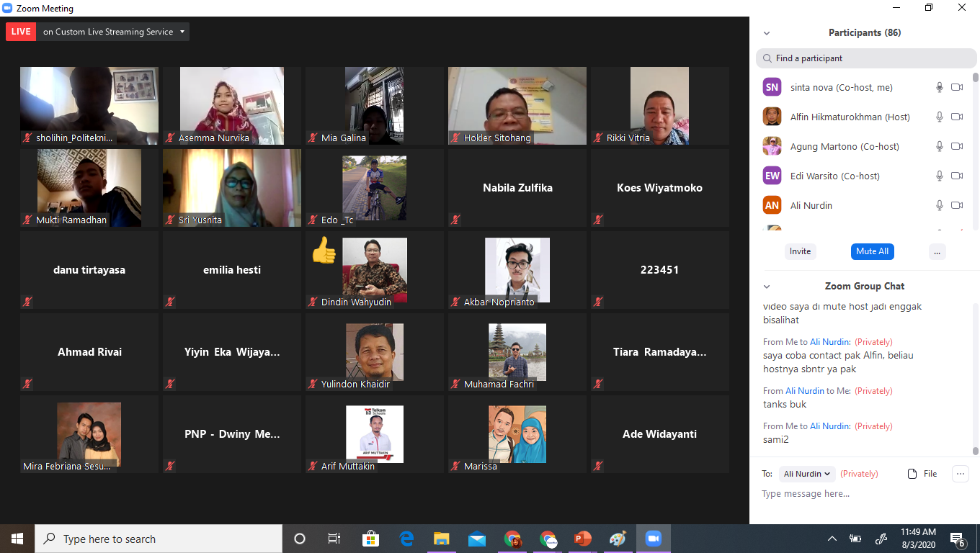Click the red LIVE streaming indicator
The image size is (980, 553).
[x=21, y=32]
